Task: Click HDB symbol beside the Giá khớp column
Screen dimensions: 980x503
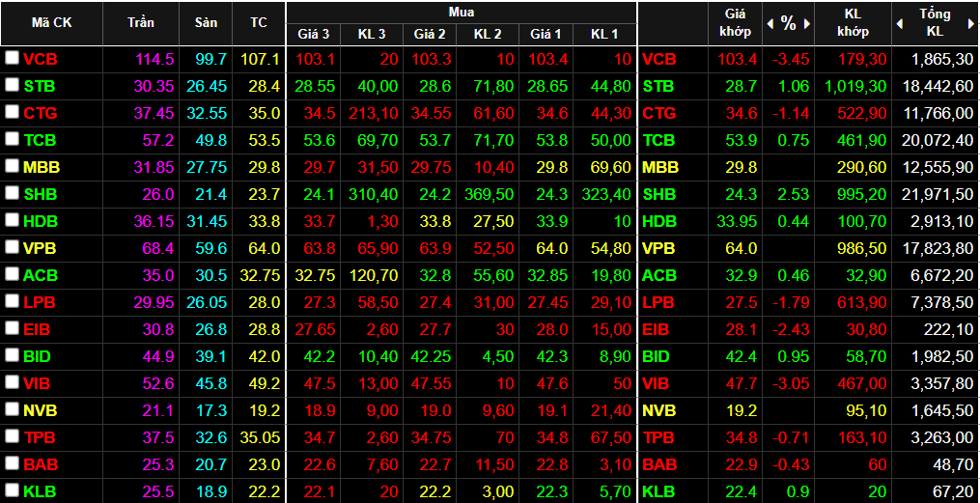Action: click(x=659, y=221)
